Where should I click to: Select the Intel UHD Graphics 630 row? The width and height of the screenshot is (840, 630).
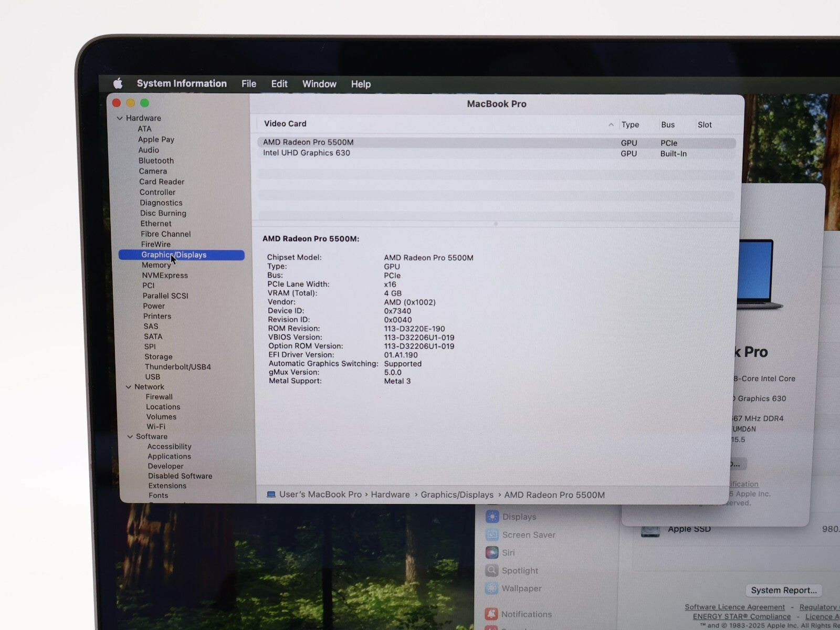[496, 153]
